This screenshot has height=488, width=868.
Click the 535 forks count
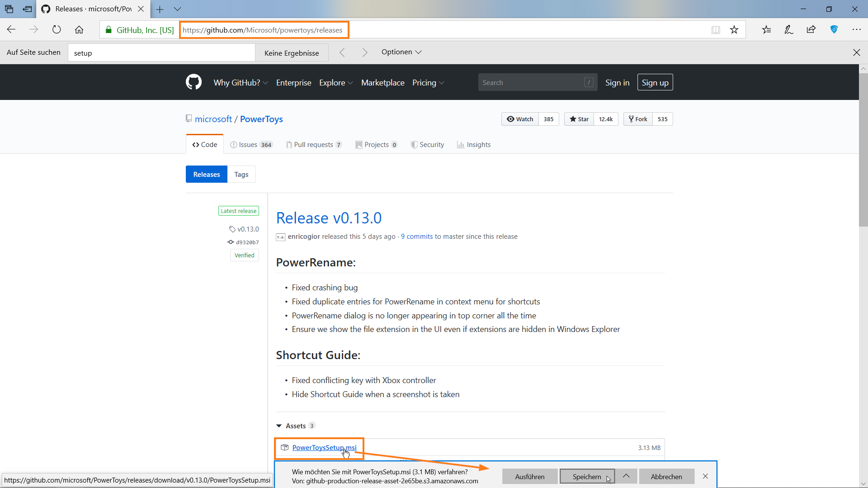663,119
